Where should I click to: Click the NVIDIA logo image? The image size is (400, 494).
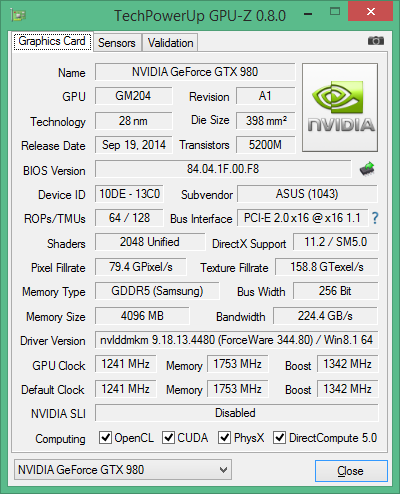click(340, 107)
